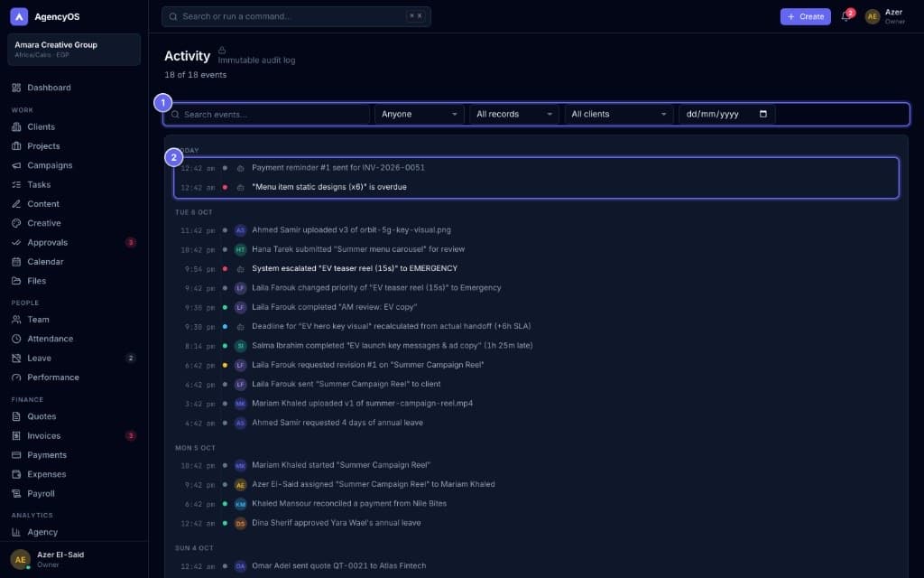Click the Leave badge showing 2
This screenshot has width=924, height=578.
click(131, 358)
